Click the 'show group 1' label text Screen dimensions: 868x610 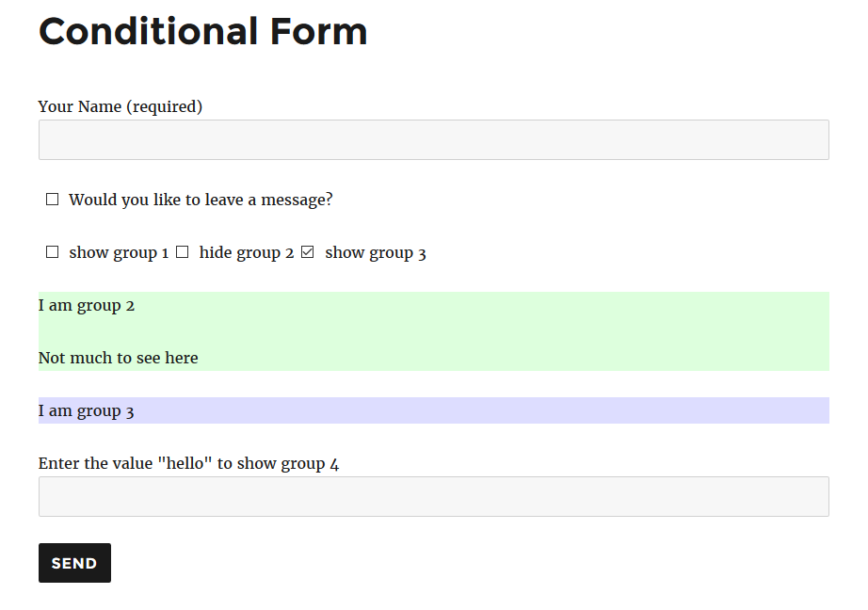pyautogui.click(x=119, y=253)
